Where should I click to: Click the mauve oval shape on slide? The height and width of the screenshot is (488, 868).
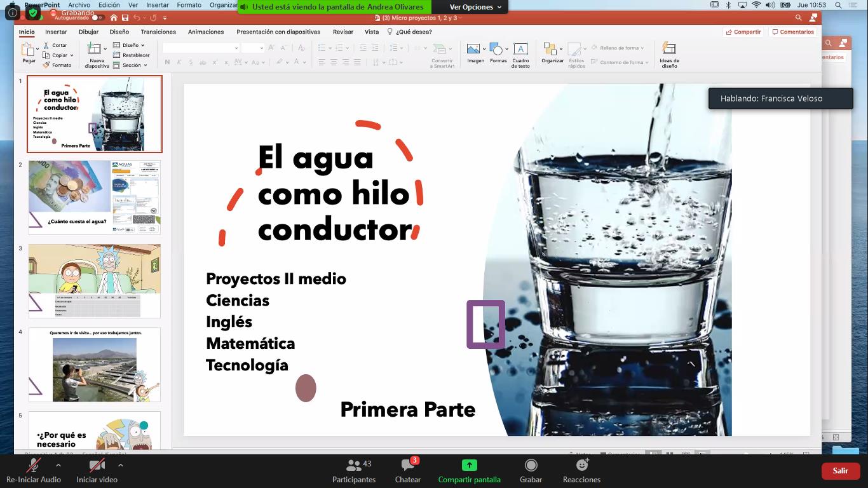coord(306,388)
